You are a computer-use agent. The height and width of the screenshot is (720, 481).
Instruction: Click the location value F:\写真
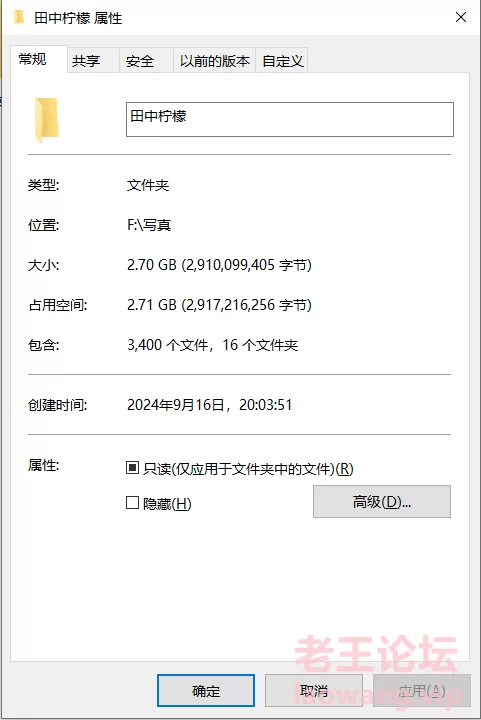[149, 225]
